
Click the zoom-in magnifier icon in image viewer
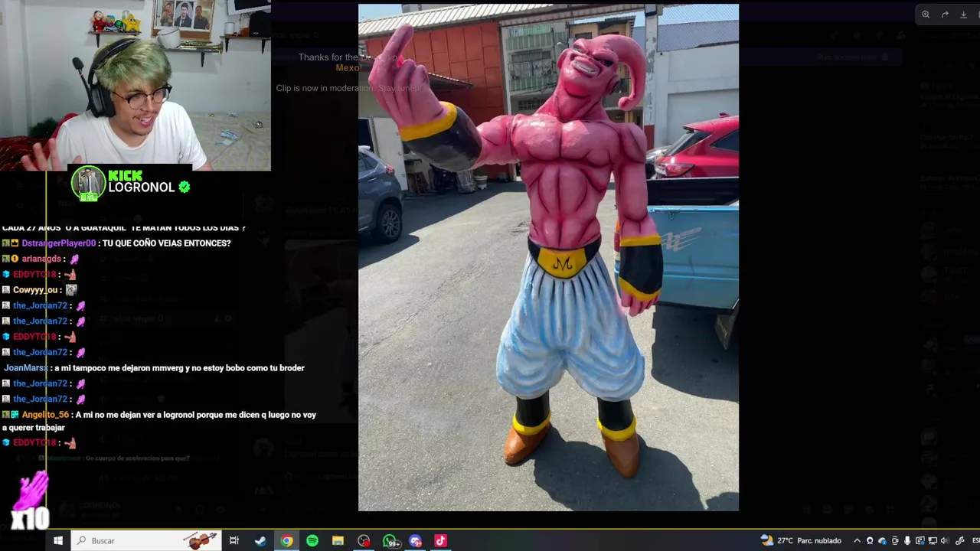pos(926,15)
